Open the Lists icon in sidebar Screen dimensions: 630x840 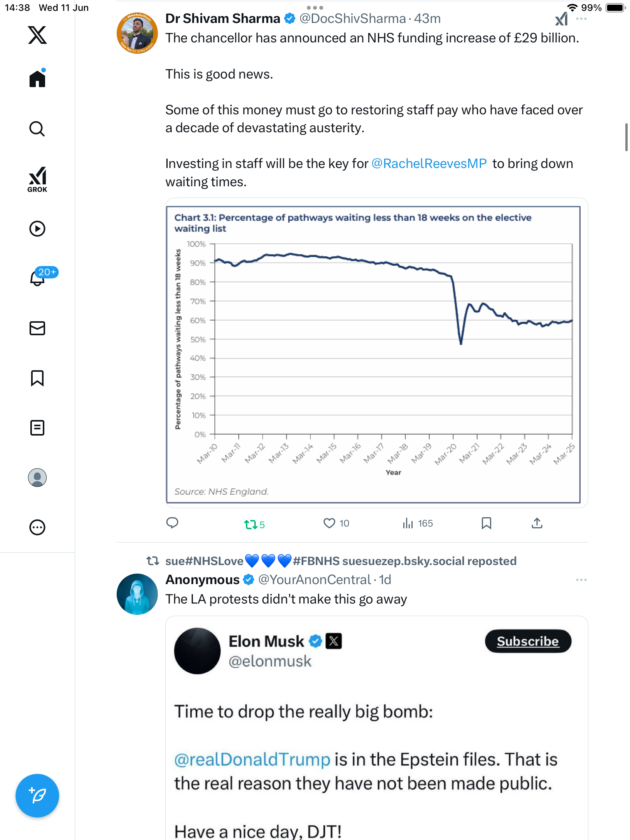(x=37, y=428)
